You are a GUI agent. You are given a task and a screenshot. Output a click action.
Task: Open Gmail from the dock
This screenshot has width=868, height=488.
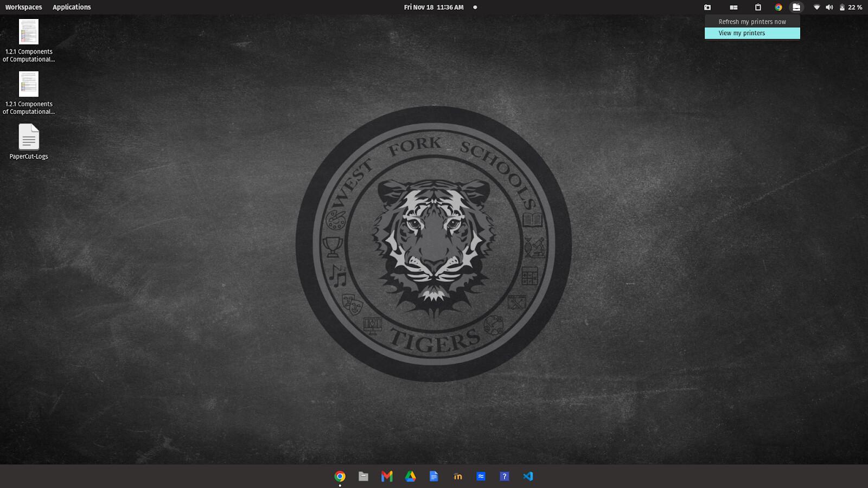click(387, 476)
